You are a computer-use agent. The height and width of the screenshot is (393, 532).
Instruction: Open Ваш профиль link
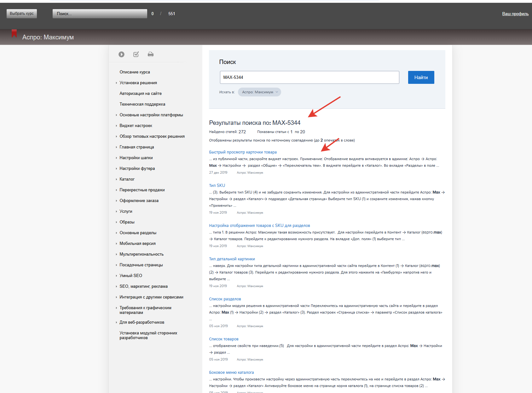coord(515,14)
